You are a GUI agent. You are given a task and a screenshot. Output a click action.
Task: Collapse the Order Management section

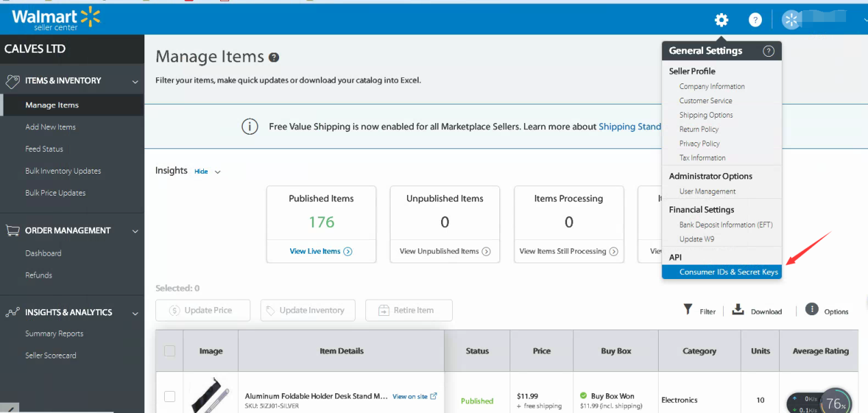point(135,230)
